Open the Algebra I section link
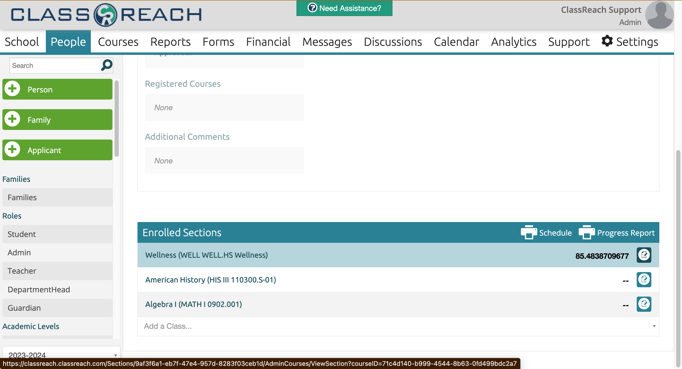The width and height of the screenshot is (682, 369). [x=194, y=304]
